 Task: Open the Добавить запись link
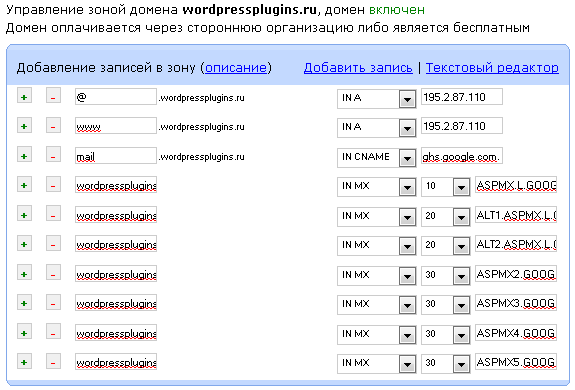coord(358,68)
